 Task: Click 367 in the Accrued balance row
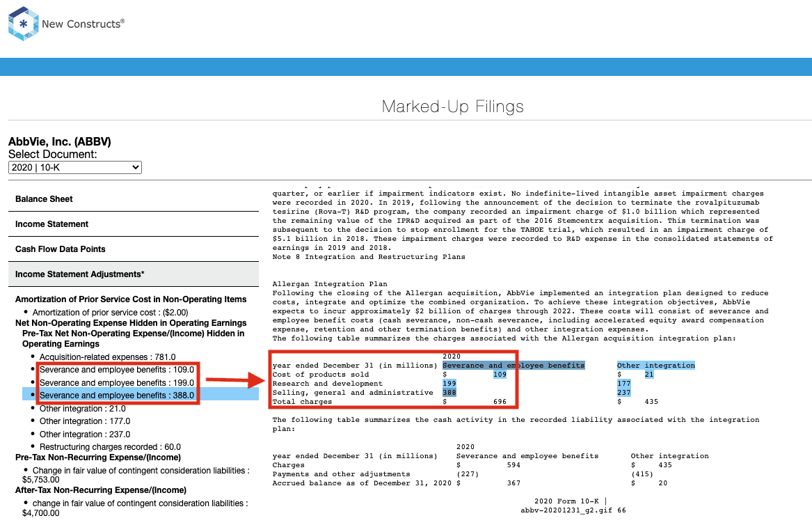514,483
